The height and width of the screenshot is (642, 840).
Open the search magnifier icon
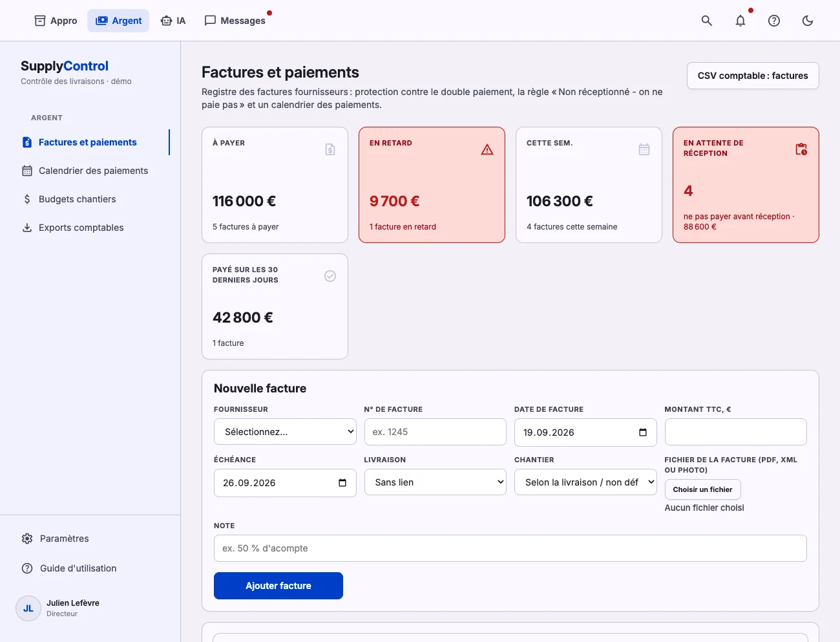pyautogui.click(x=707, y=21)
